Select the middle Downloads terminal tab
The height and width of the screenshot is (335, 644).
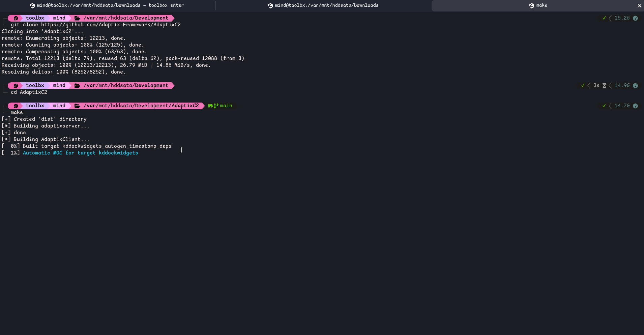click(323, 5)
